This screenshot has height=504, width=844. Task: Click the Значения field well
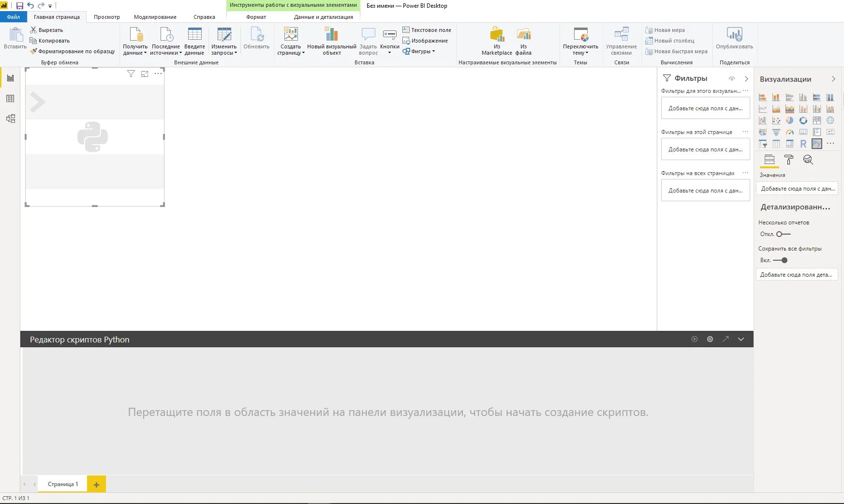797,189
